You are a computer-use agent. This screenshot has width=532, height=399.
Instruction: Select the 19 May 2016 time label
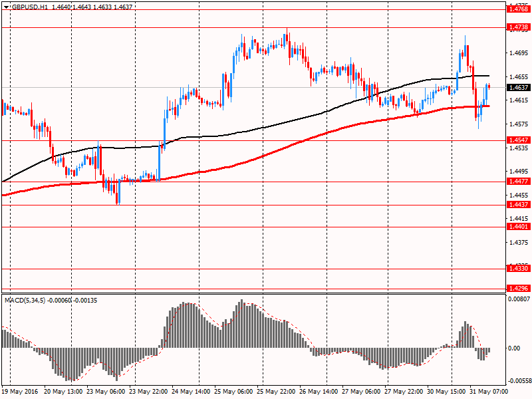click(20, 391)
